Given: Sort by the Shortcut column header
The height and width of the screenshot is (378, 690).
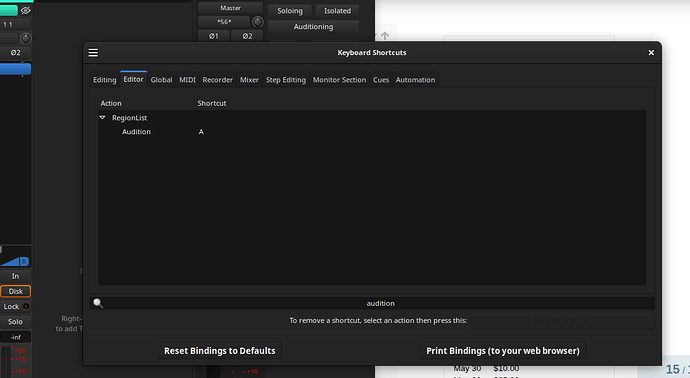Looking at the screenshot, I should (212, 103).
